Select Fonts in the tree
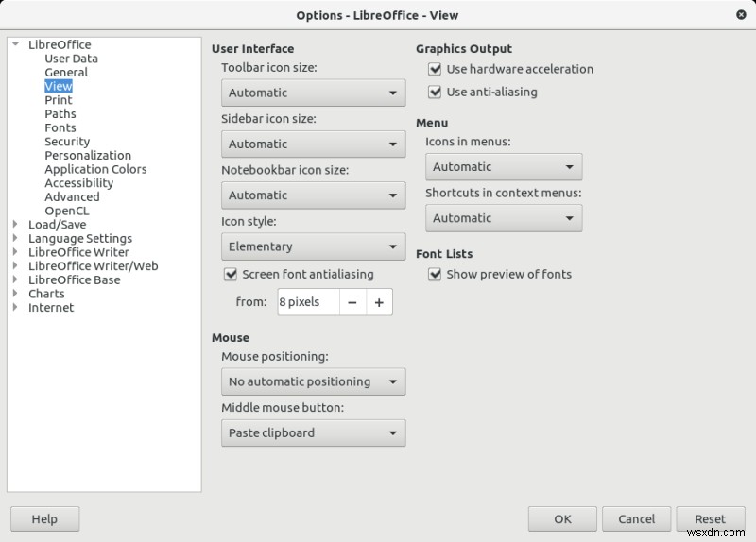 [x=60, y=127]
